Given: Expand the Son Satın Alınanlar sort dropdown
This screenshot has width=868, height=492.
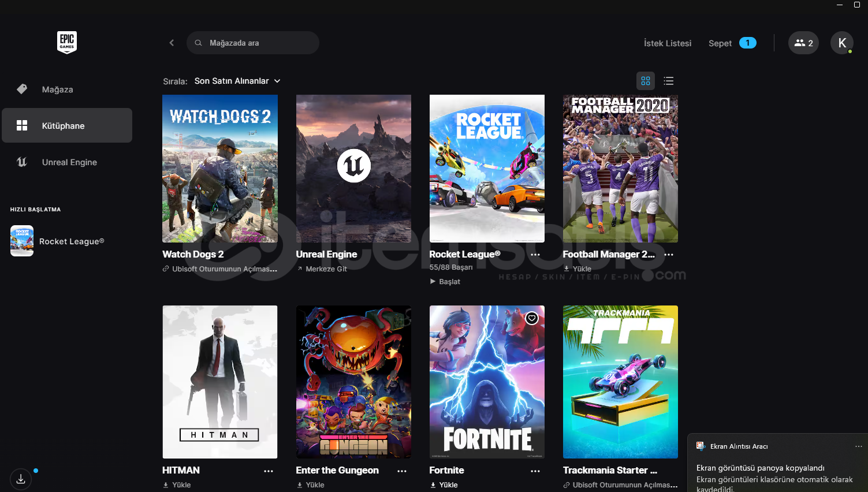Looking at the screenshot, I should pyautogui.click(x=237, y=81).
